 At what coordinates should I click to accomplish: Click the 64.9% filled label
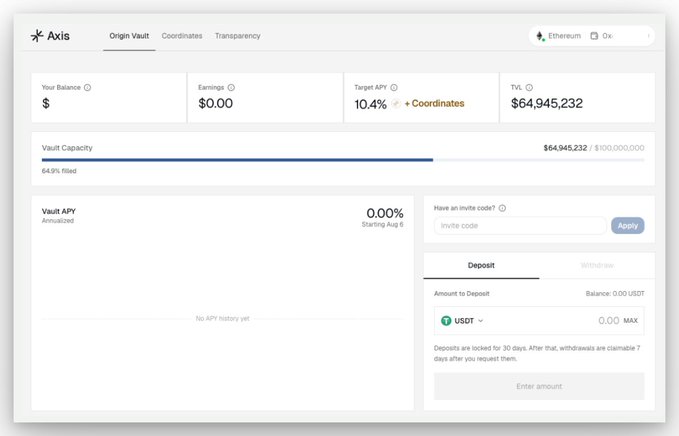click(59, 171)
